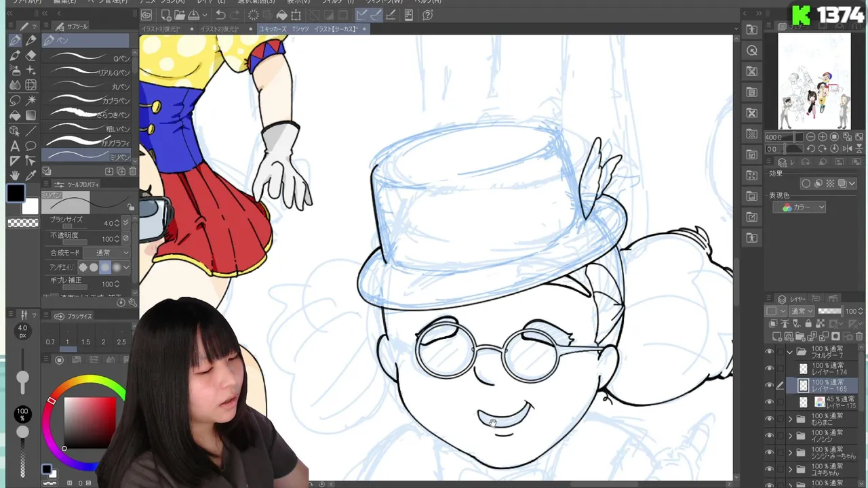Choose the ミリペン sub tool

pyautogui.click(x=86, y=156)
